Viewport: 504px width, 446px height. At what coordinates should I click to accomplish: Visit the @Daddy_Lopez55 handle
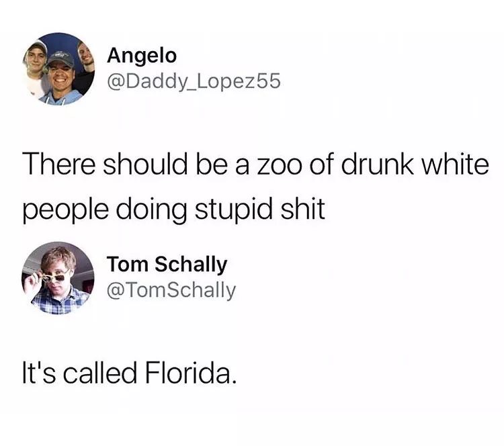click(x=194, y=81)
